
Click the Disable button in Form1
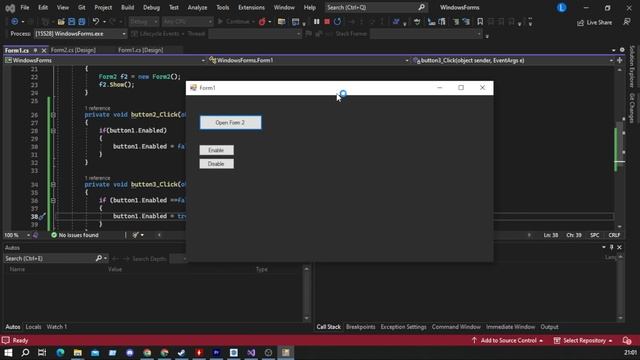pyautogui.click(x=216, y=164)
